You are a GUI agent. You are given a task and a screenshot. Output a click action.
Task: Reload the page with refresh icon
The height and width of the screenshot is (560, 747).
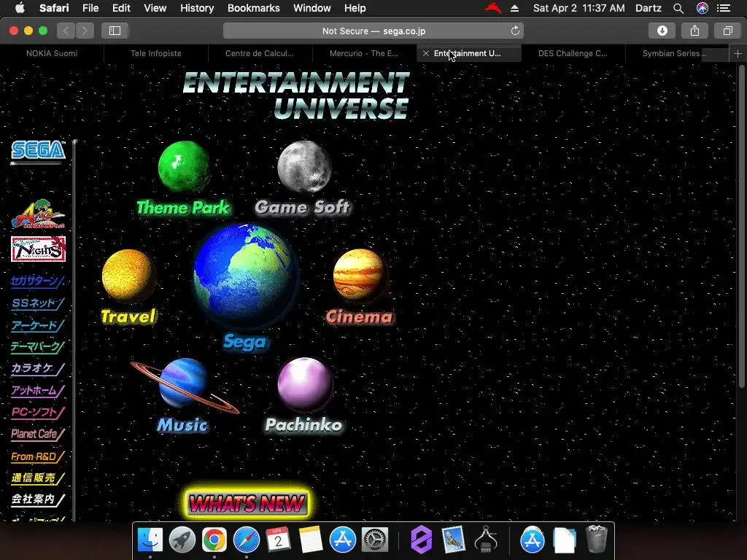(x=515, y=31)
